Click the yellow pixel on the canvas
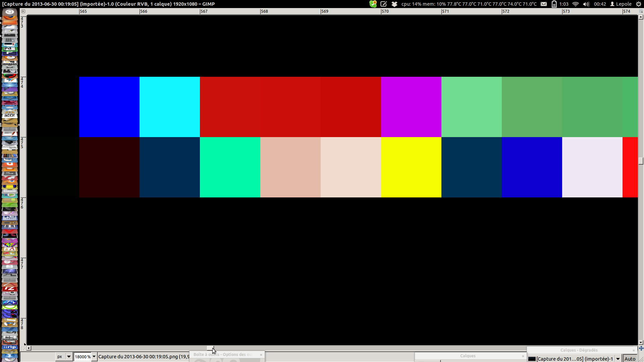Screen dimensions: 644x362 (411, 167)
